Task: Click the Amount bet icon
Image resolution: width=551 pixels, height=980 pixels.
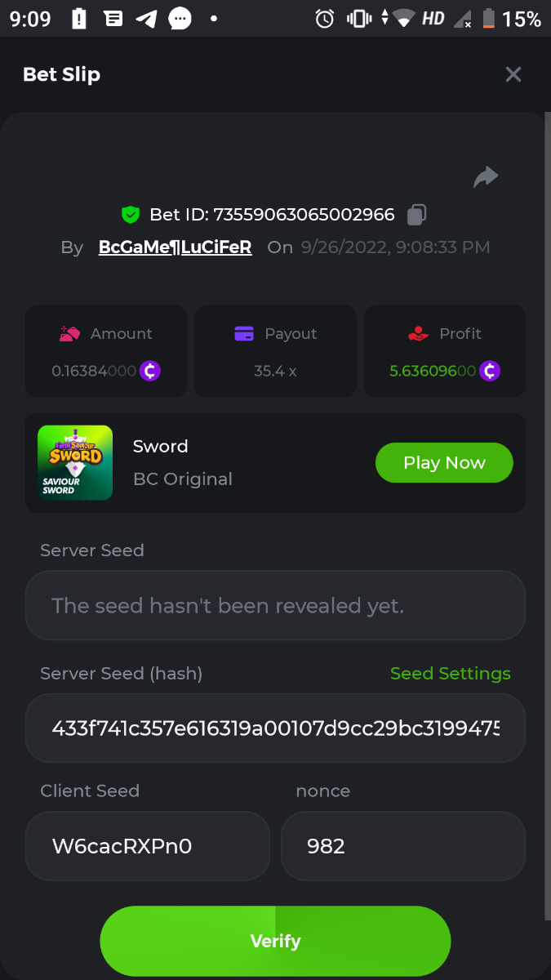Action: point(69,333)
